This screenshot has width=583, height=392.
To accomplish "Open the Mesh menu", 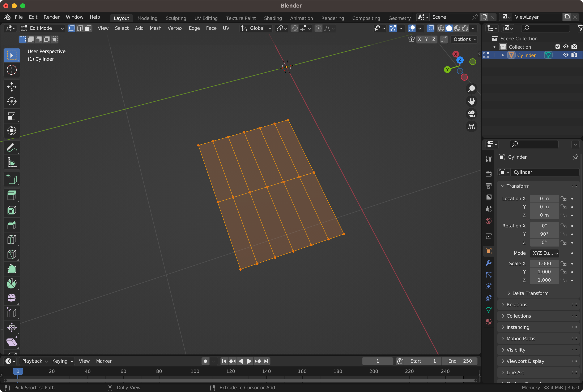I will point(156,28).
